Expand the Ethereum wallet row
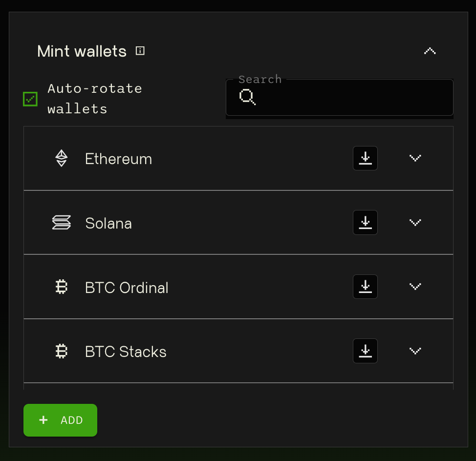 [415, 158]
